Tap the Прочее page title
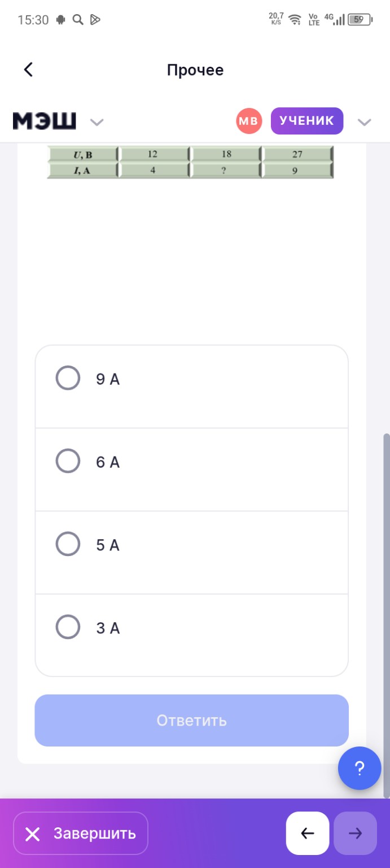This screenshot has width=390, height=868. point(195,70)
